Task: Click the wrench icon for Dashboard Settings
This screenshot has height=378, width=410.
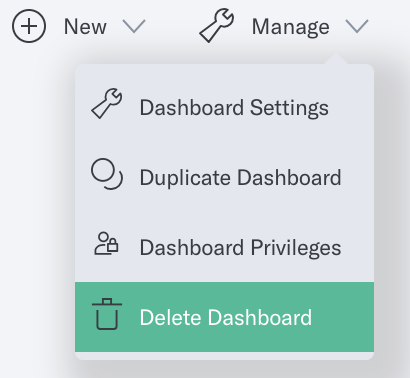Action: pos(107,103)
